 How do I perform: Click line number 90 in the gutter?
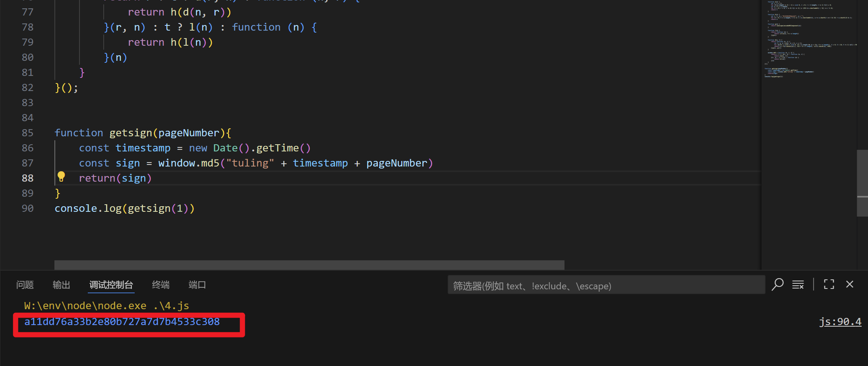[28, 208]
